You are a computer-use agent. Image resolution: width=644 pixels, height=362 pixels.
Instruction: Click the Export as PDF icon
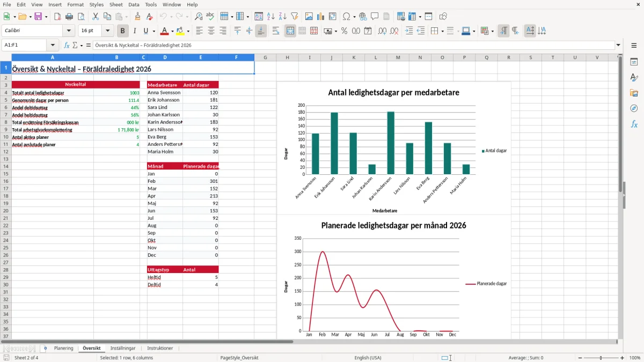tap(57, 17)
